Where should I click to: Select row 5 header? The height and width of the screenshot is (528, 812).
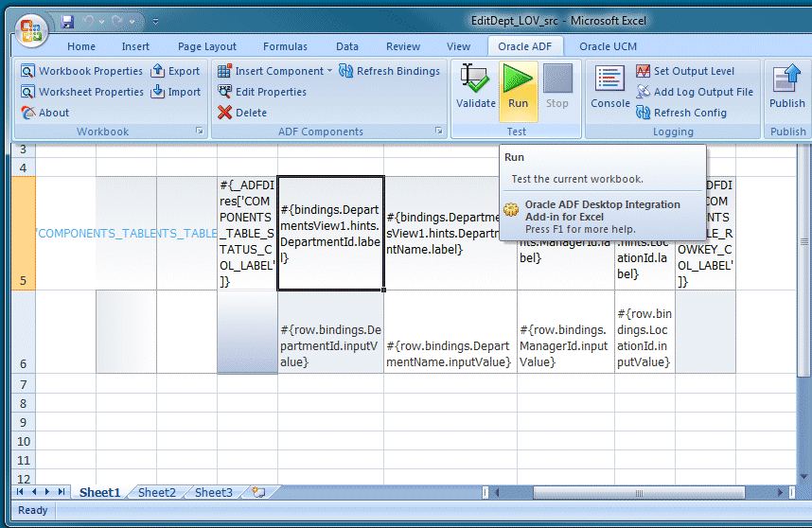pyautogui.click(x=24, y=233)
